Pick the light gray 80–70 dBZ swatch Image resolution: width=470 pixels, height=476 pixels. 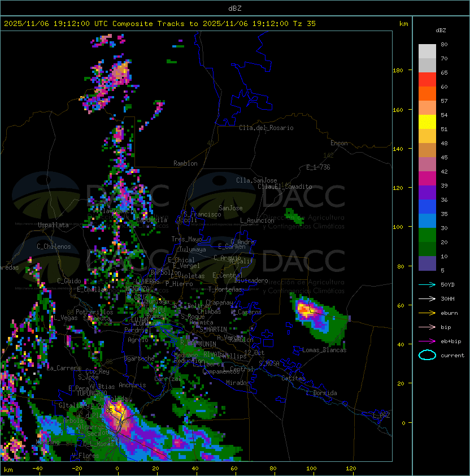tap(427, 51)
